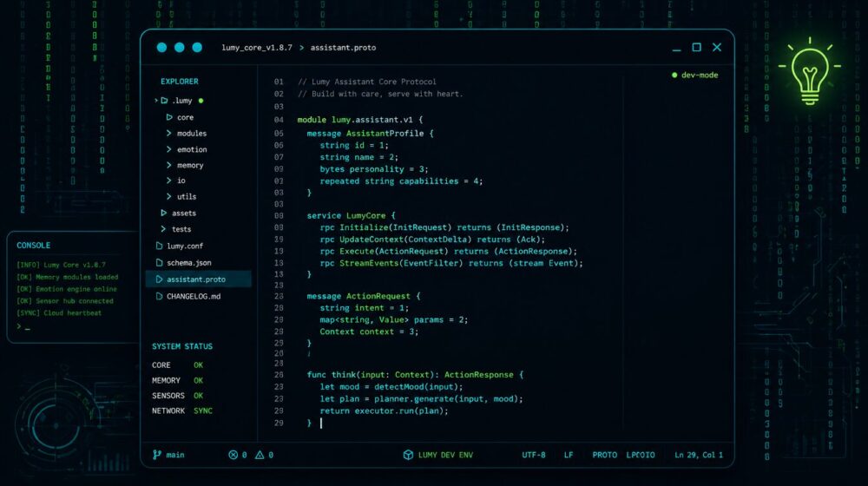Viewport: 868px width, 486px height.
Task: Toggle LF line ending setting
Action: 569,455
